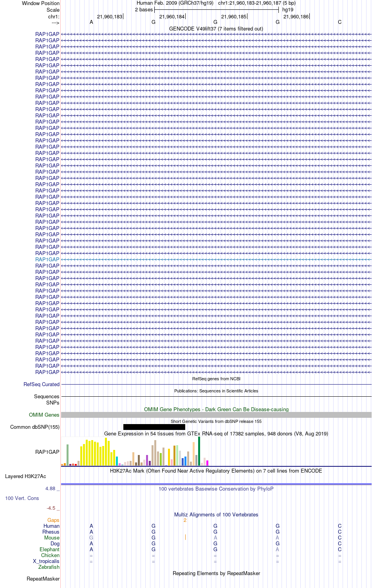The height and width of the screenshot is (588, 372).
Task: Open the RefSeq Curated track label
Action: tap(42, 384)
